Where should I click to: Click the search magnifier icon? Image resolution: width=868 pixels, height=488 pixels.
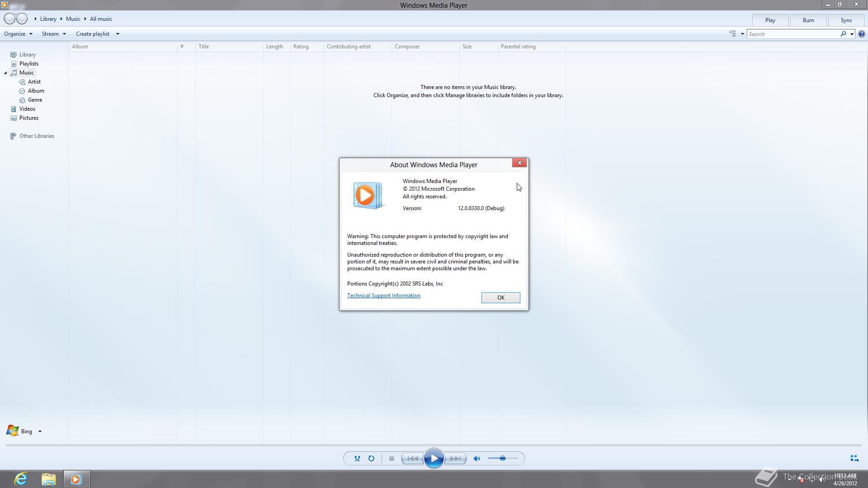tap(843, 34)
